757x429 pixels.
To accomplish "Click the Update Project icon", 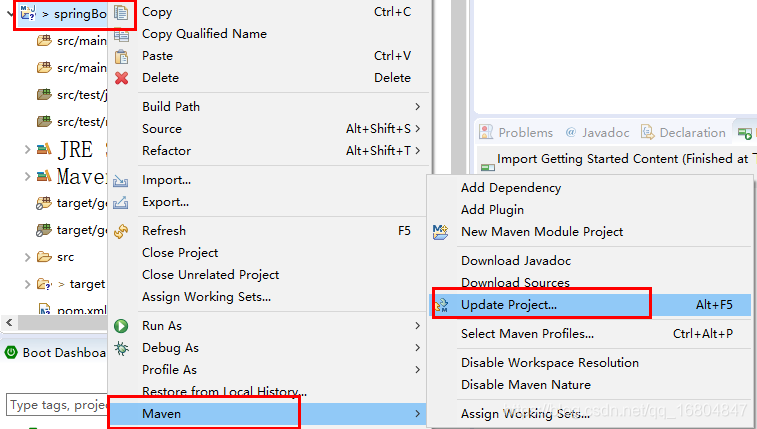I will point(441,305).
